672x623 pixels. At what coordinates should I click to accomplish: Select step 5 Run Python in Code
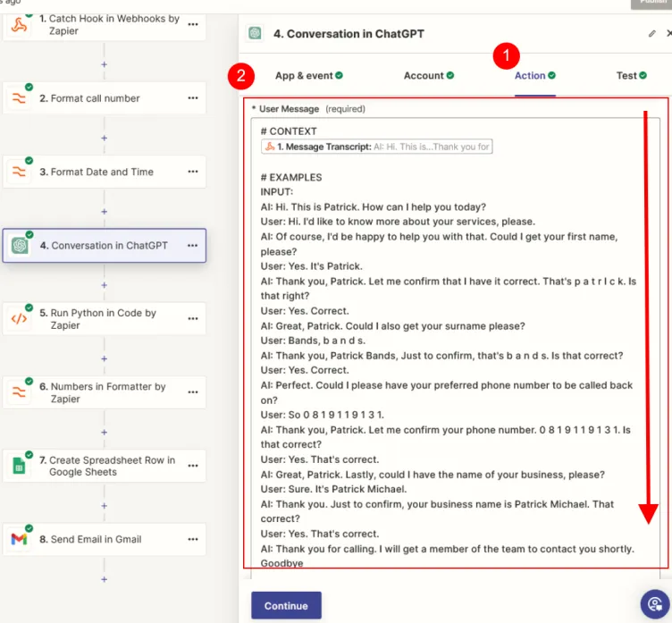point(105,319)
